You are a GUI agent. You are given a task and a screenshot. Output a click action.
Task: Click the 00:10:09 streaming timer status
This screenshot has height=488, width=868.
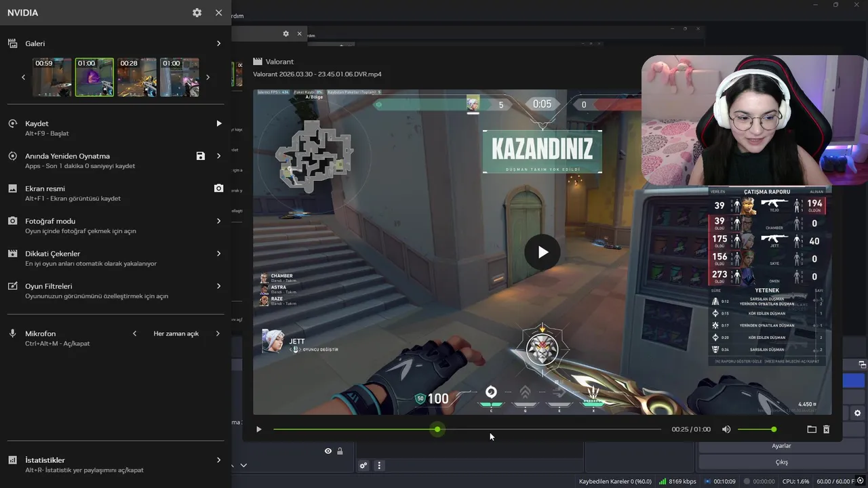[719, 481]
